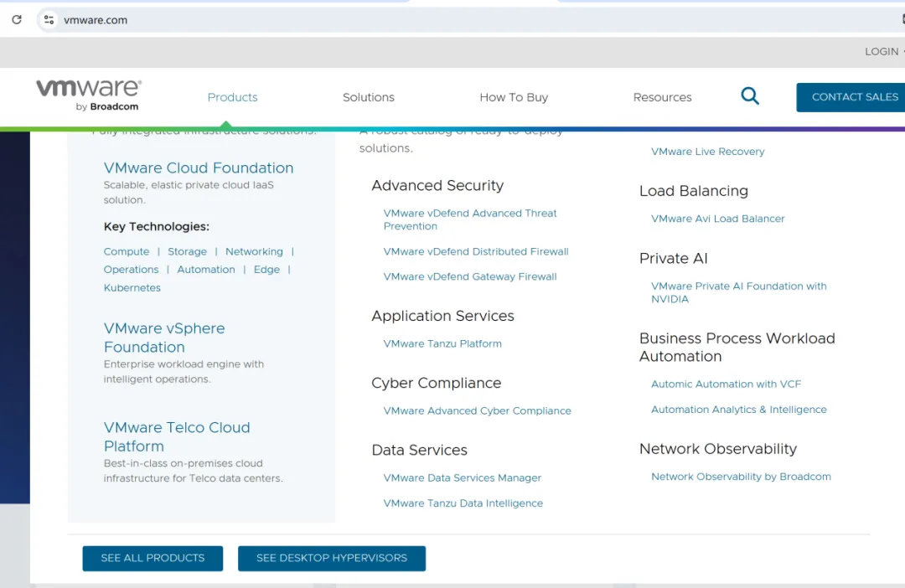The height and width of the screenshot is (588, 905).
Task: Visit VMware Tanzu Platform link
Action: (442, 344)
